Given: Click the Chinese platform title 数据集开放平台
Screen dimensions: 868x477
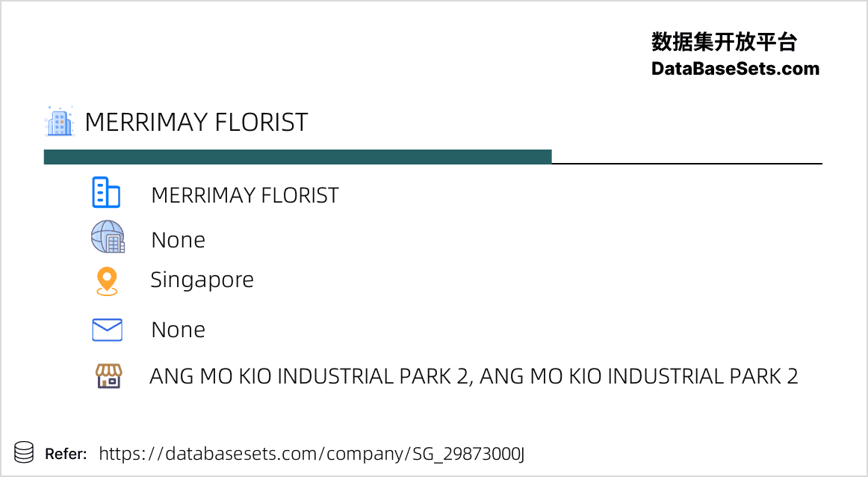Looking at the screenshot, I should 724,42.
